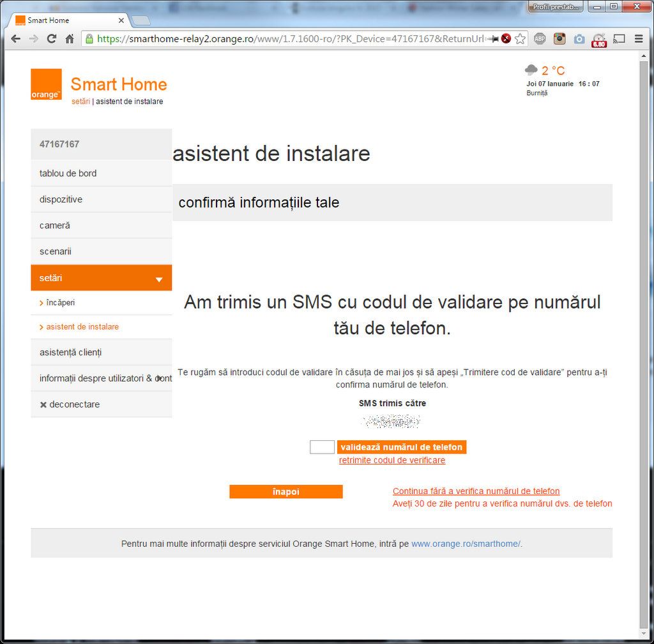Go to cameră in sidebar

[102, 226]
